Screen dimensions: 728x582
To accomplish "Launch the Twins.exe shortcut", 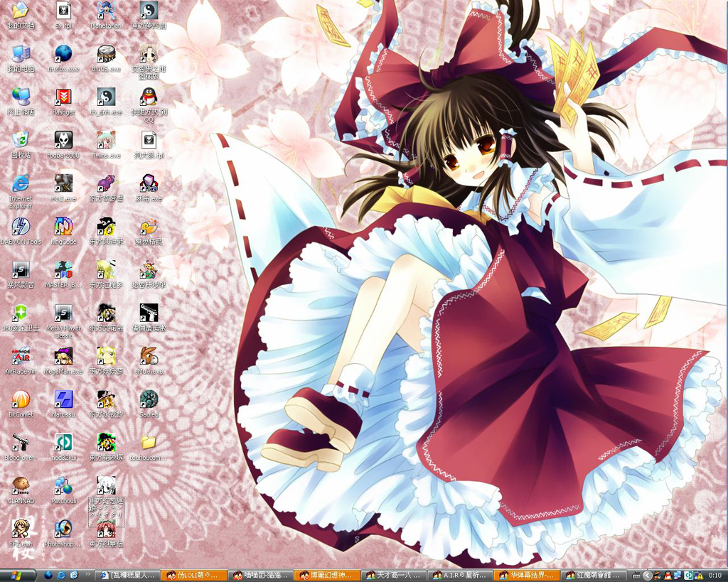I will [106, 145].
